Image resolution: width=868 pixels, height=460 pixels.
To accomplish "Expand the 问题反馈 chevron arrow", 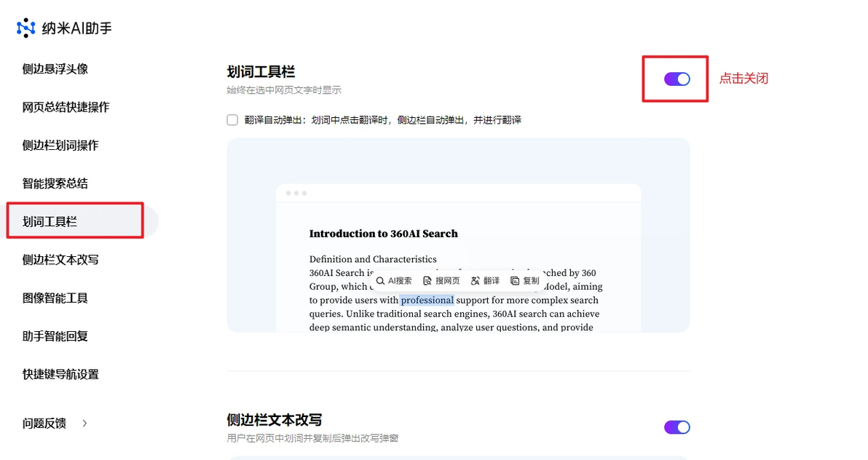I will tap(84, 424).
